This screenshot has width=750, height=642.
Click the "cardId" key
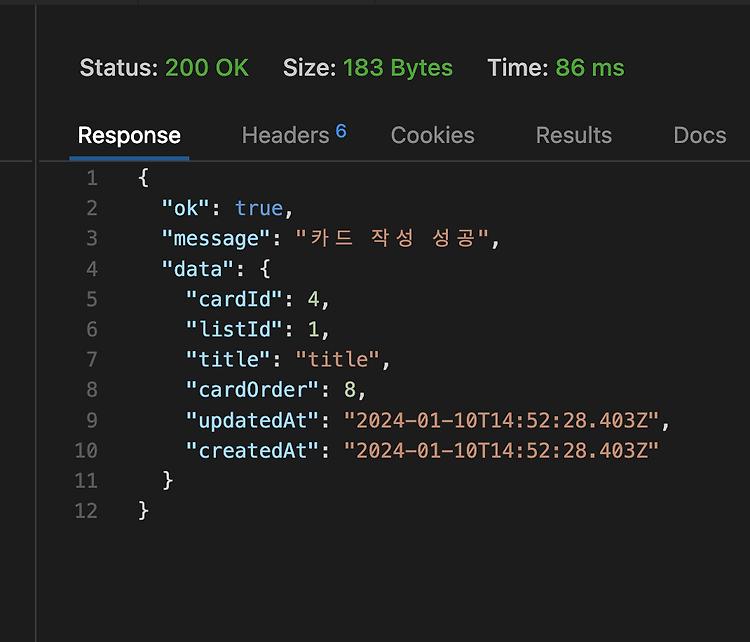coord(234,299)
